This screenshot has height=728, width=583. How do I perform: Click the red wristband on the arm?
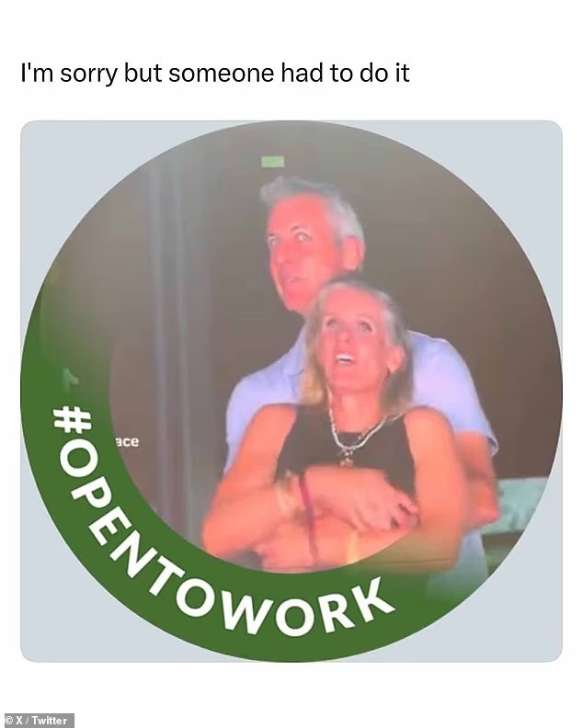305,510
